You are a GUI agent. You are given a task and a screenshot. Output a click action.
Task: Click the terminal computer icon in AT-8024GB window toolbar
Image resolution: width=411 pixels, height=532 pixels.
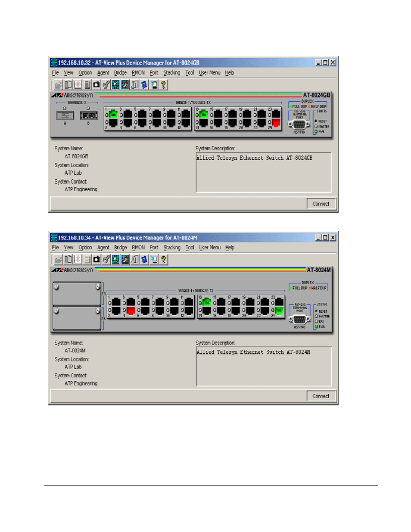pyautogui.click(x=154, y=85)
